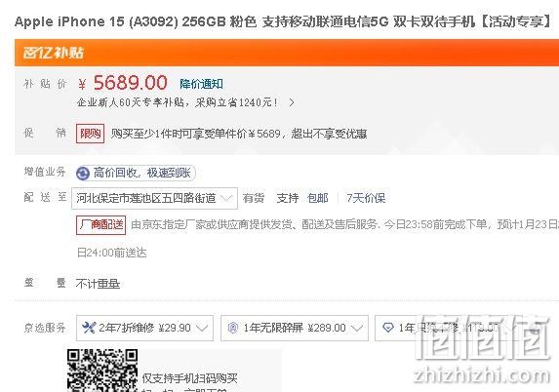Image resolution: width=559 pixels, height=392 pixels.
Task: Expand the 2年7折维修 ¥29.90 dropdown
Action: [x=144, y=328]
